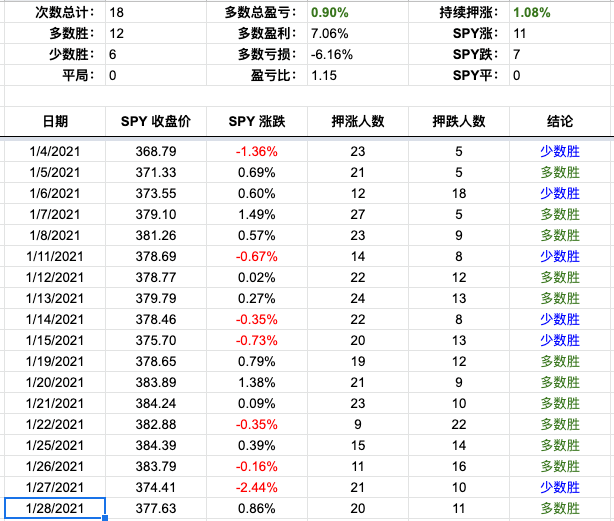
Task: Select closing price 377.63
Action: coord(156,508)
